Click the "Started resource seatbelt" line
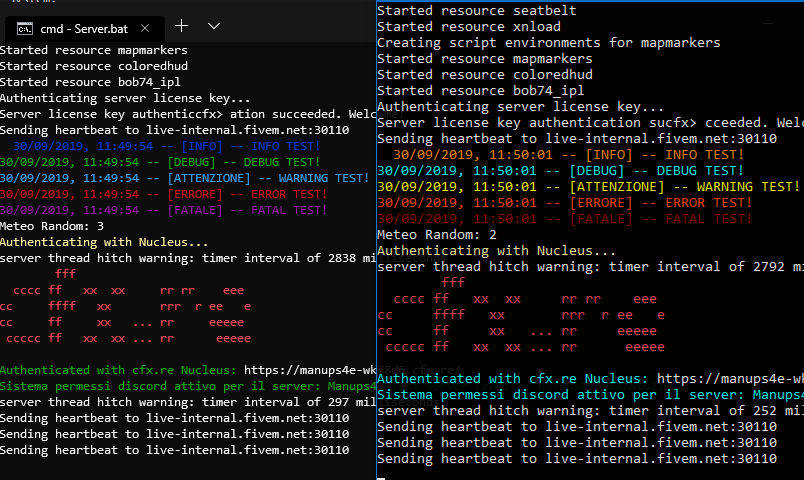Image resolution: width=804 pixels, height=480 pixels. 476,11
